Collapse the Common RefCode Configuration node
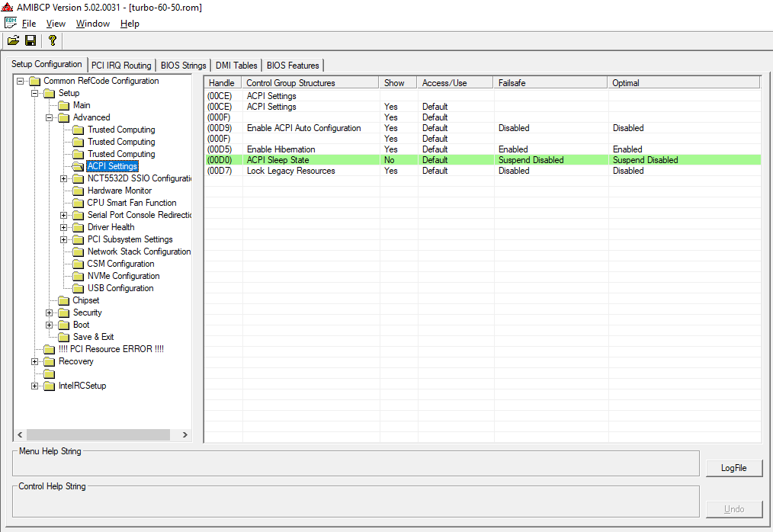The width and height of the screenshot is (773, 532). pyautogui.click(x=21, y=81)
